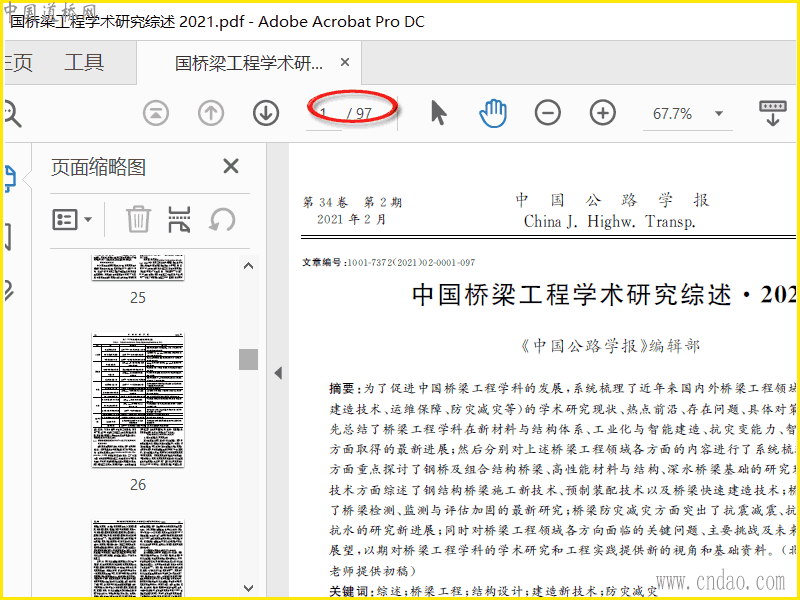The width and height of the screenshot is (800, 600).
Task: Open the thumbnail options menu icon
Action: [72, 220]
